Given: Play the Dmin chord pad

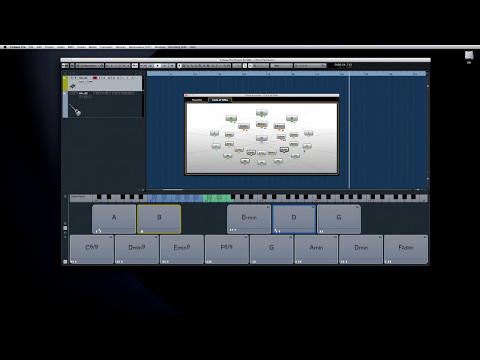Looking at the screenshot, I should (x=361, y=249).
